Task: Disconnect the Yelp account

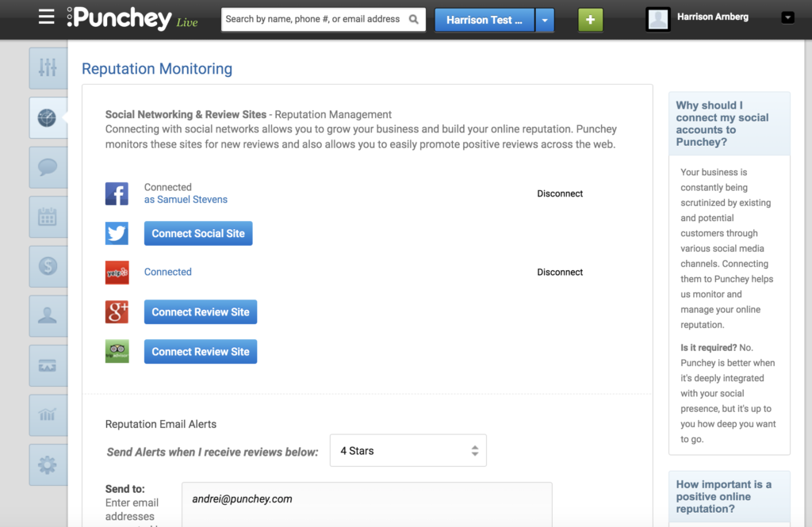Action: pos(560,273)
